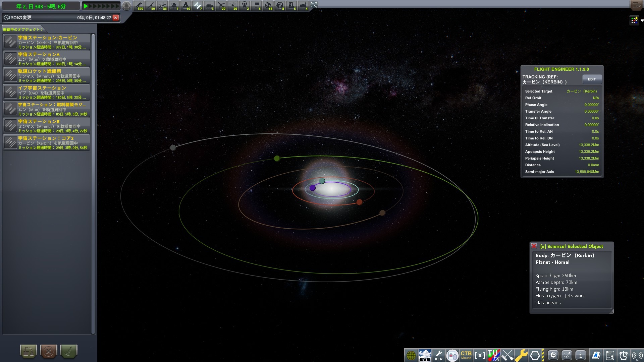Open the info 'i' toolbar button
This screenshot has width=644, height=362.
(x=581, y=355)
